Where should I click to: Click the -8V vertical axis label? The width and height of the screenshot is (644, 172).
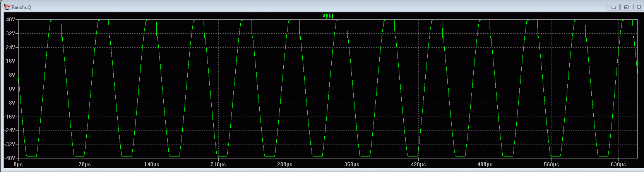tap(11, 103)
